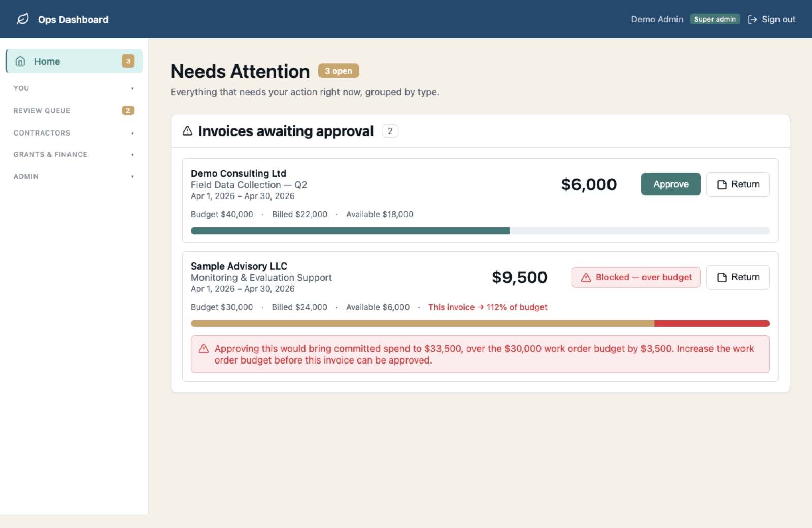The height and width of the screenshot is (528, 812).
Task: Expand the ADMIN section arrow
Action: 132,177
